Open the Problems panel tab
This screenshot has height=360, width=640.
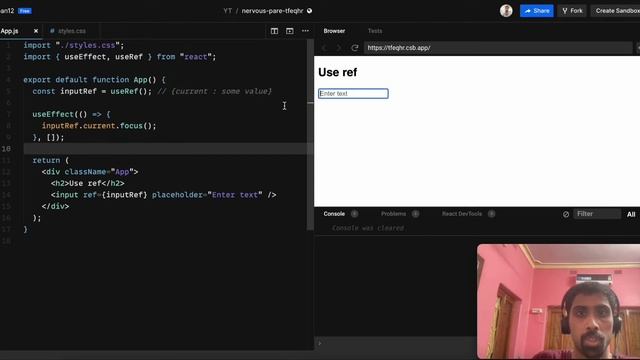click(393, 214)
